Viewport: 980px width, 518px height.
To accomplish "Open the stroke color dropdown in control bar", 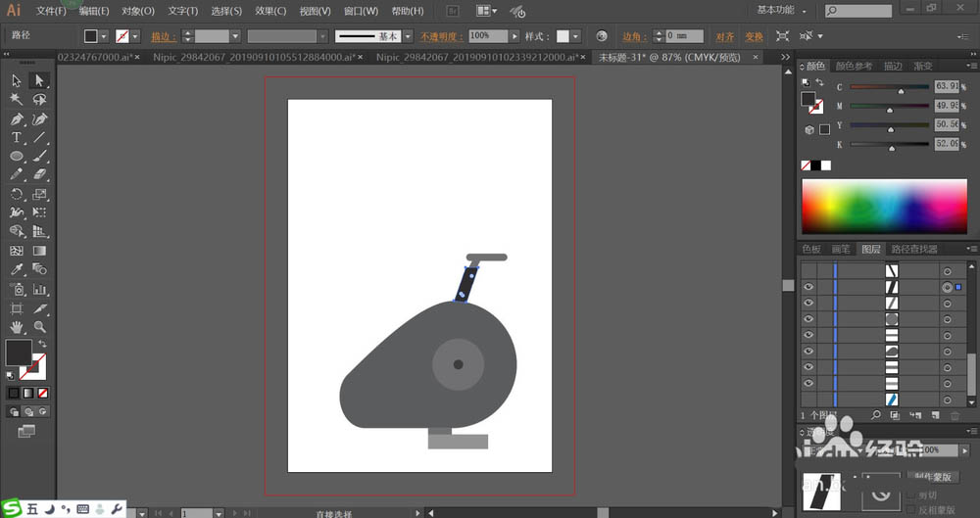I will tap(135, 36).
